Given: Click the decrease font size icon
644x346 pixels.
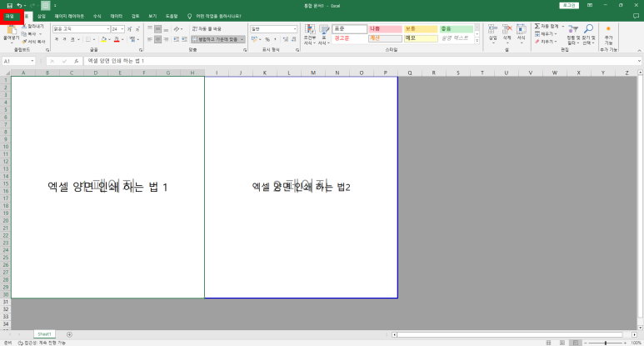Looking at the screenshot, I should (x=137, y=29).
